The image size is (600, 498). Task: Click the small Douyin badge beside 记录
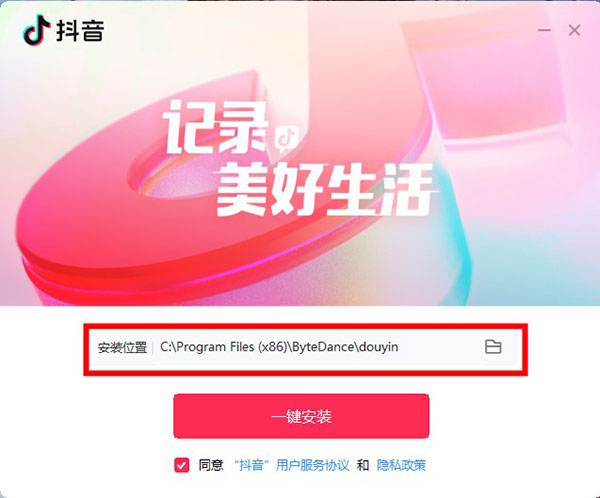pyautogui.click(x=287, y=137)
